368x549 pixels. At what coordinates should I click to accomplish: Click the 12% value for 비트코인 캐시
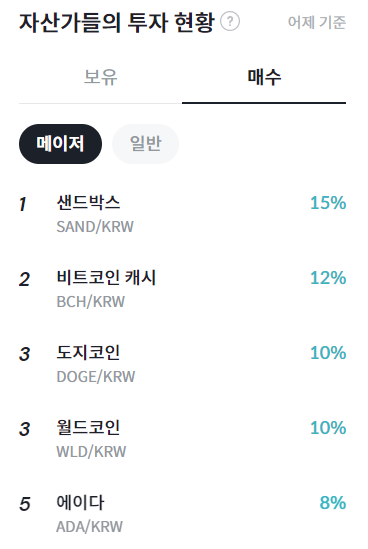[x=328, y=278]
